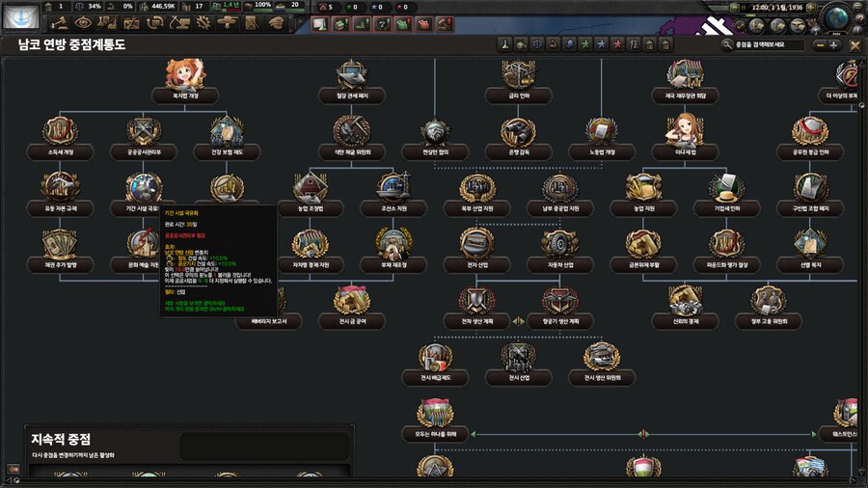
Task: Click the focus search input field
Action: coord(770,44)
